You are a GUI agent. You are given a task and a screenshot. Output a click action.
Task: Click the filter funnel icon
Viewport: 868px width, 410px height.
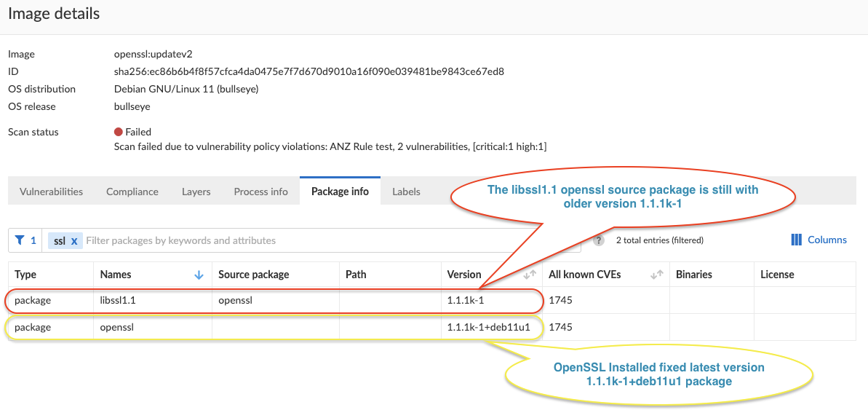click(20, 240)
